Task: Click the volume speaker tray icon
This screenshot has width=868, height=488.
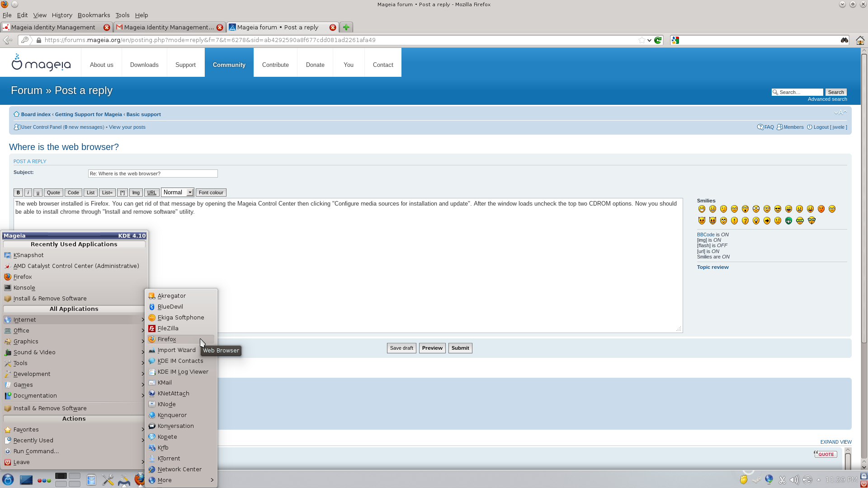Action: point(794,480)
